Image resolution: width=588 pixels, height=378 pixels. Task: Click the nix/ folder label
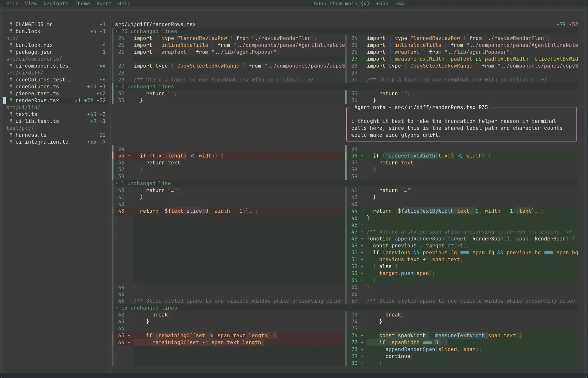coord(12,38)
